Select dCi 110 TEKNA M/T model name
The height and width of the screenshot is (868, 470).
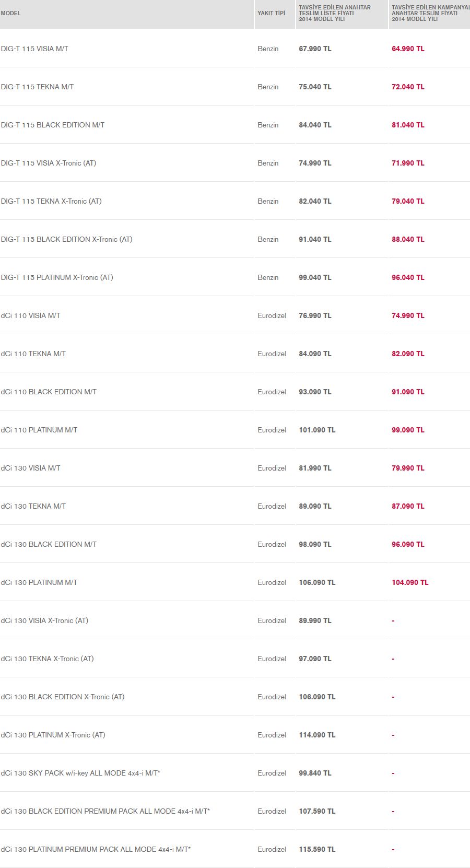pos(33,354)
